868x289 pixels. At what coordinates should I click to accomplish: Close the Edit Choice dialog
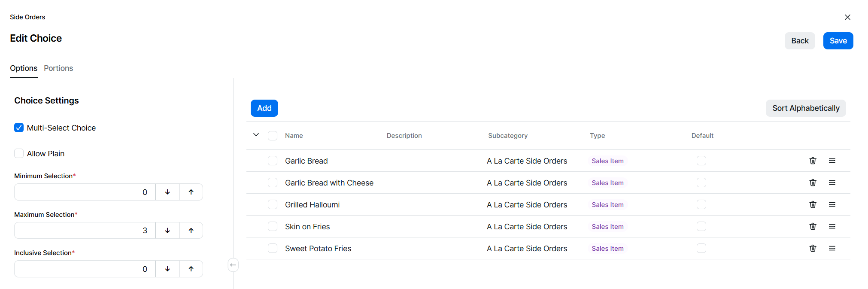point(847,17)
